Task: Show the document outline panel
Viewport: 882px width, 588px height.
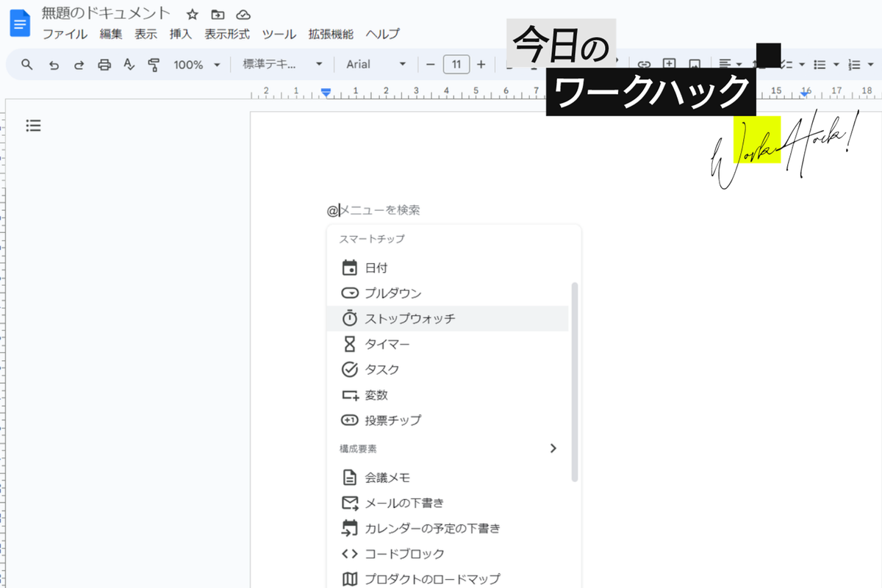Action: (x=33, y=126)
